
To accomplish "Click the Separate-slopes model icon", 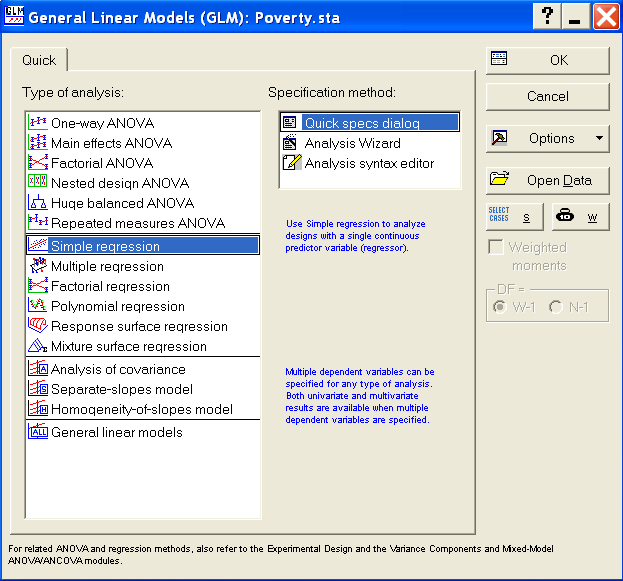I will tap(38, 389).
